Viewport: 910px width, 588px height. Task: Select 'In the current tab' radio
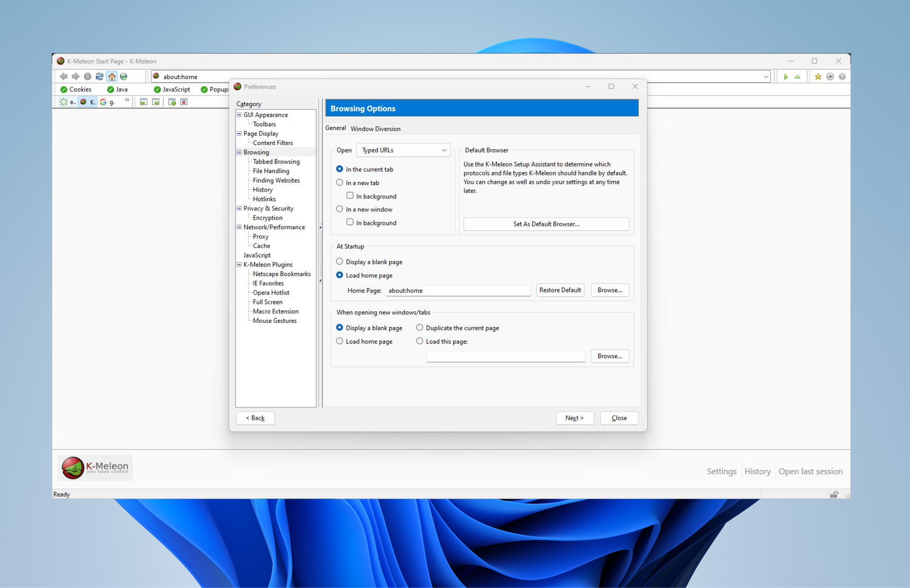click(x=340, y=169)
